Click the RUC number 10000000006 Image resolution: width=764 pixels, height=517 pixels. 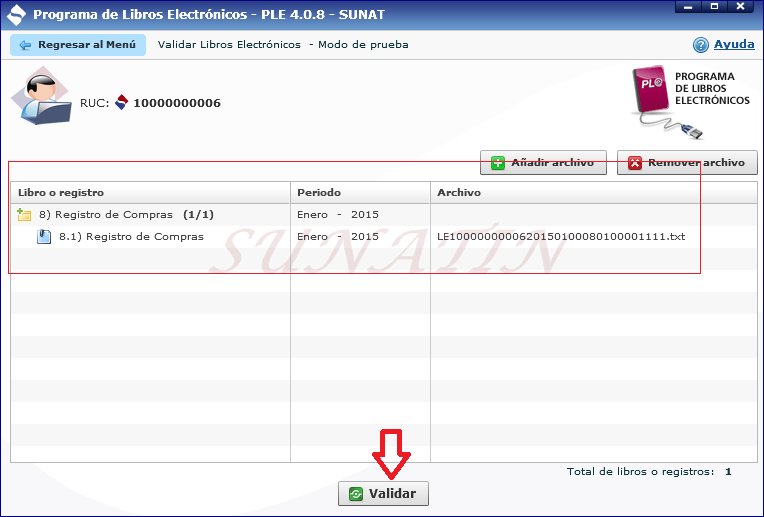pos(177,103)
